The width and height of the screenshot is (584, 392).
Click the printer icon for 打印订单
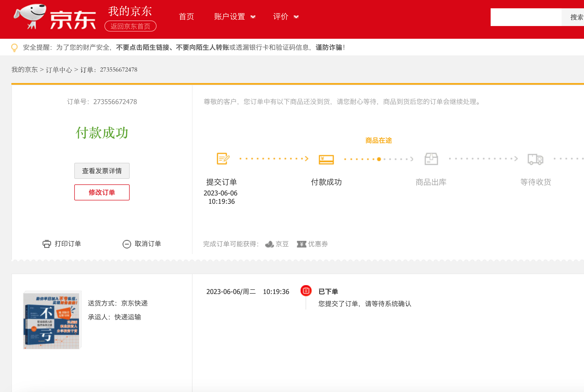[x=47, y=244]
